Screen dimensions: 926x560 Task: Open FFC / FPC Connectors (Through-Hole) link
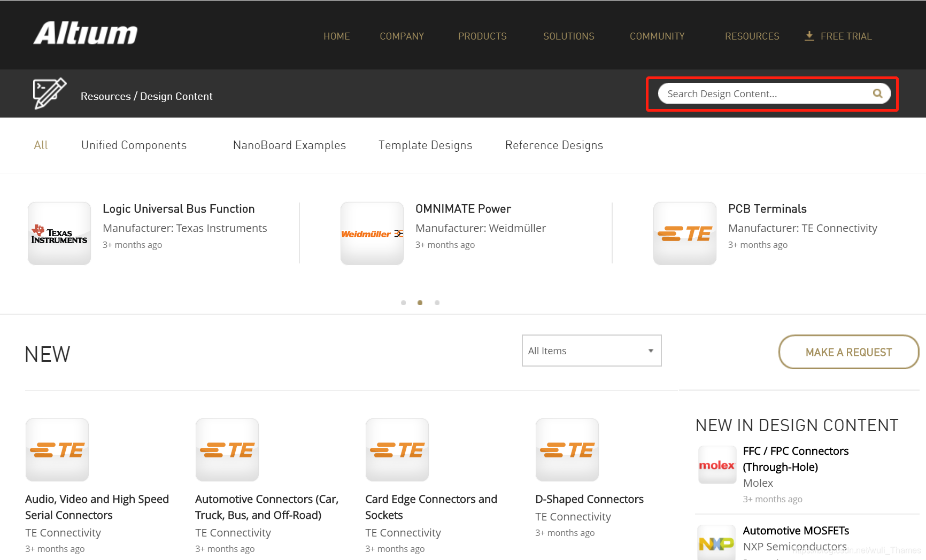(x=796, y=459)
